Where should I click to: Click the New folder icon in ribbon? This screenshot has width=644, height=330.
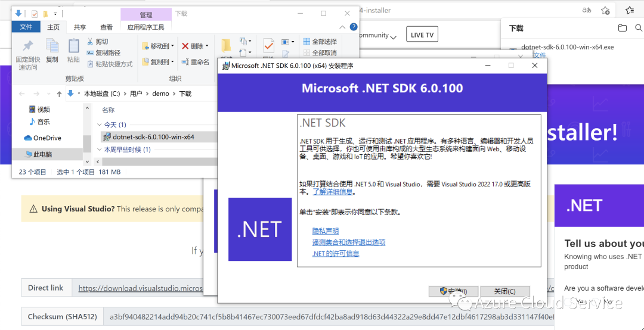point(226,46)
